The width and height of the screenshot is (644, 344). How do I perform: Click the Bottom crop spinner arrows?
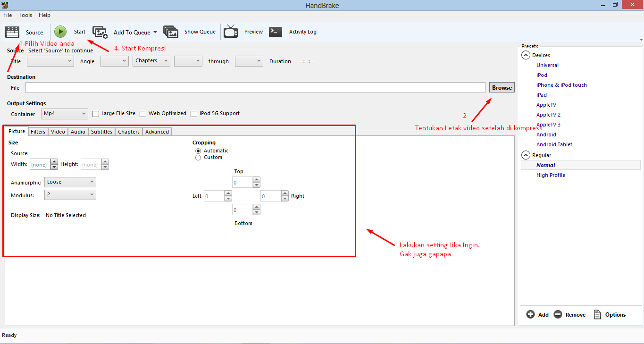256,210
